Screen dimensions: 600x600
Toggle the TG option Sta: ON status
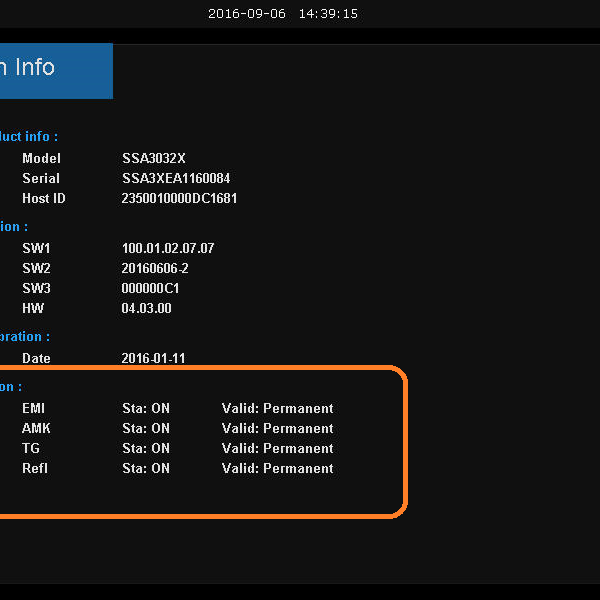pyautogui.click(x=146, y=448)
